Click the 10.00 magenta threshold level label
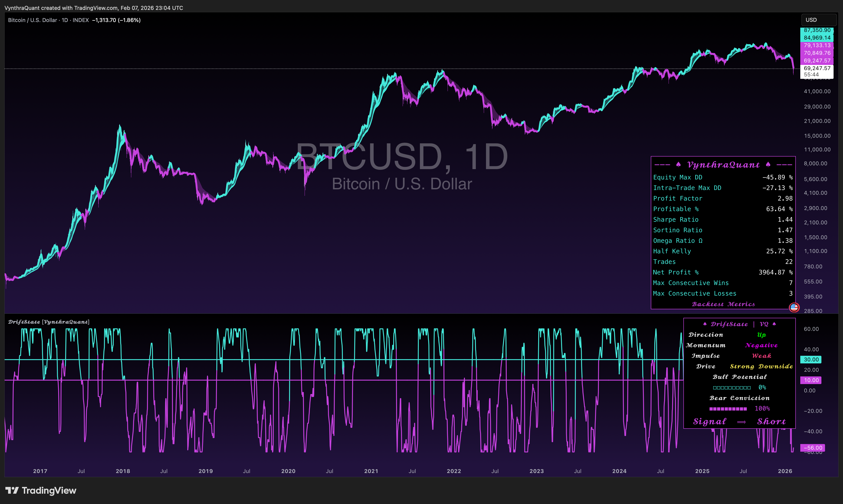Screen dimensions: 843x504 click(811, 380)
